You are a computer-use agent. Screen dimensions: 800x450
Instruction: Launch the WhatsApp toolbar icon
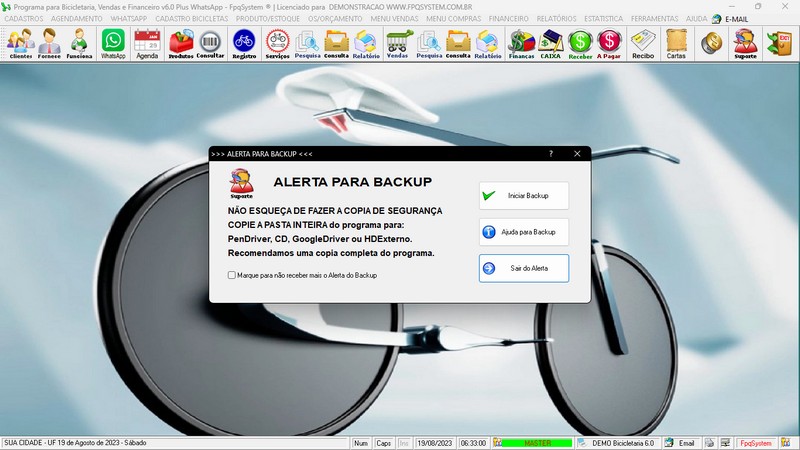113,44
